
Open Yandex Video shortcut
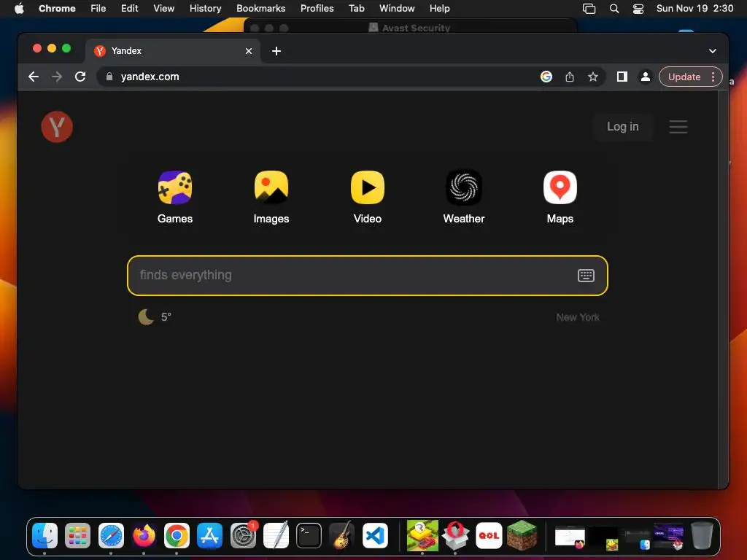(x=368, y=197)
